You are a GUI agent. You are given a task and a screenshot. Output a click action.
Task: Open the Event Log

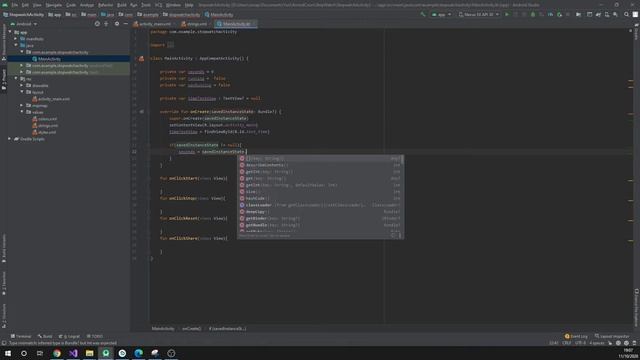point(576,336)
